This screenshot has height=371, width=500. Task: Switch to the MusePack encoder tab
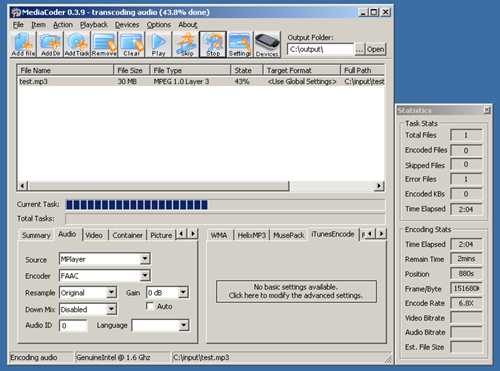pyautogui.click(x=289, y=235)
